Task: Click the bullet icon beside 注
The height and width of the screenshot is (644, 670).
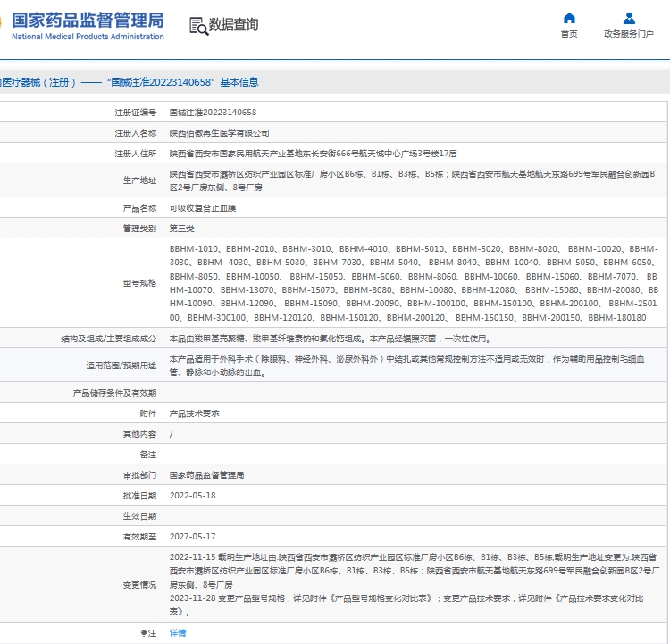Action: click(144, 633)
